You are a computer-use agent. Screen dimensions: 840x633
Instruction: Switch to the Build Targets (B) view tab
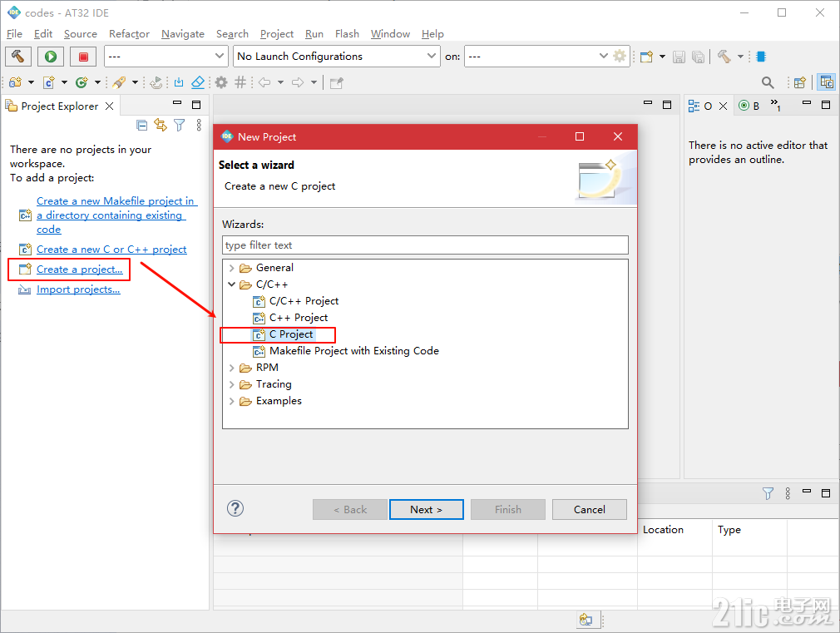coord(749,106)
